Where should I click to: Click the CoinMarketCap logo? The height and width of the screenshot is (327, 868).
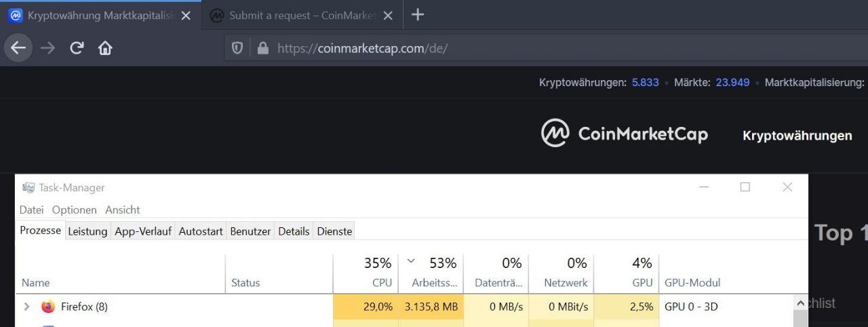(x=624, y=134)
